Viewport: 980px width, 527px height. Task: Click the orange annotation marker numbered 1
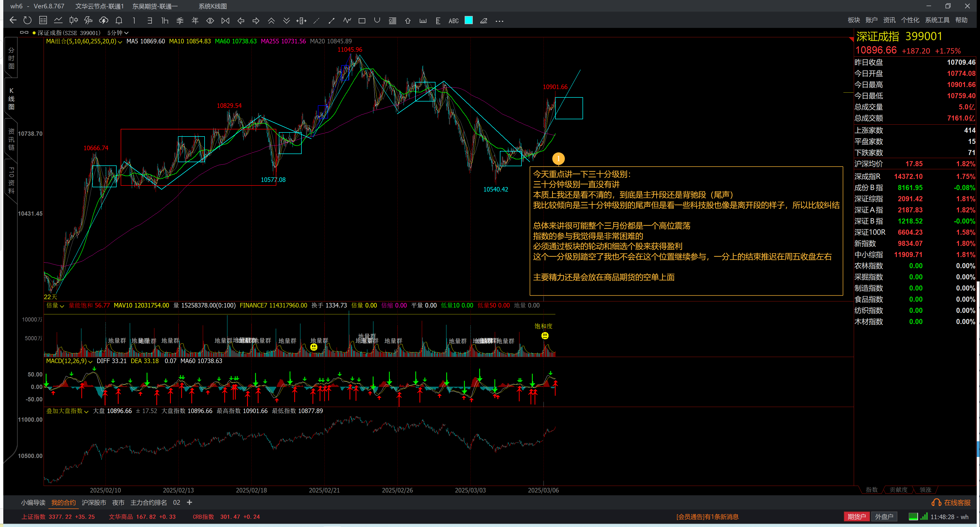tap(558, 158)
